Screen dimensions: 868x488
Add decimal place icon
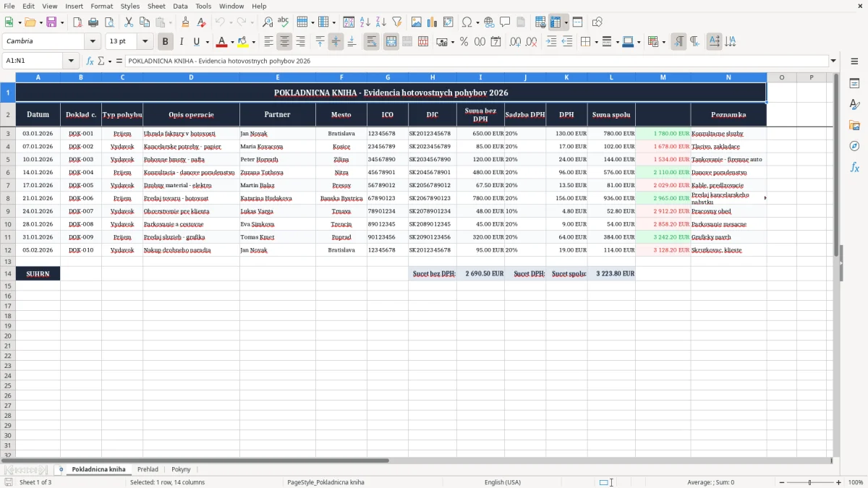point(516,42)
